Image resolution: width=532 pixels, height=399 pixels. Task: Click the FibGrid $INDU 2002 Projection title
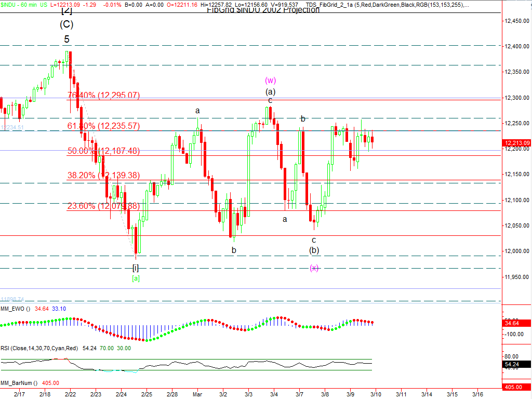pos(263,10)
